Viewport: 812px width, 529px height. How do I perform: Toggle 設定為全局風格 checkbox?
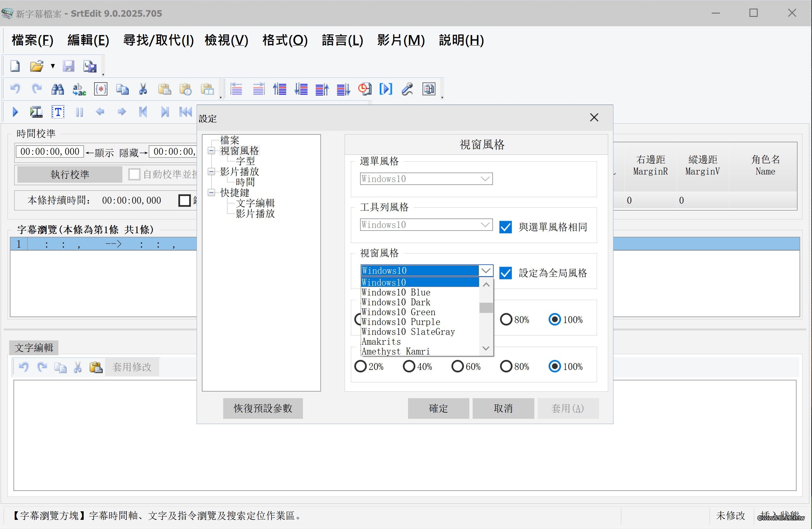coord(505,273)
